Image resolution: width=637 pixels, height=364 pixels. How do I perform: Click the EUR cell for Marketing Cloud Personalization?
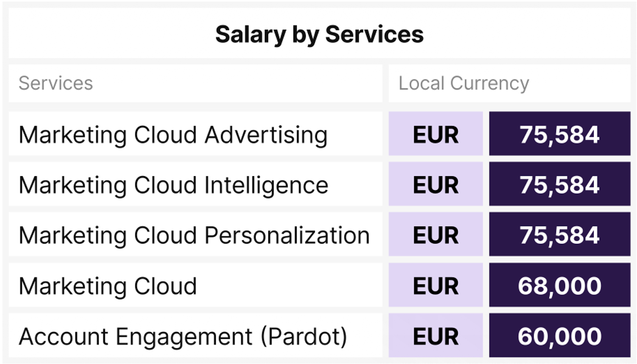(436, 235)
